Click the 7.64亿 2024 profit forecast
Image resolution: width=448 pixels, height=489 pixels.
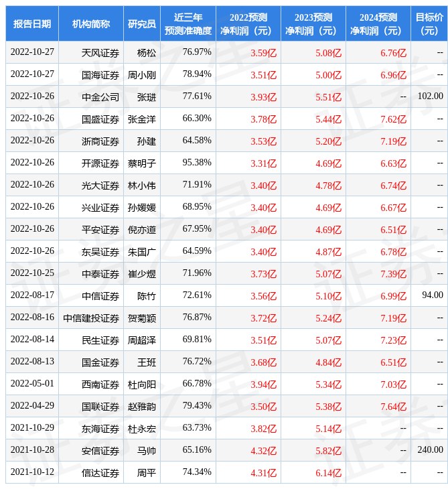tap(394, 407)
